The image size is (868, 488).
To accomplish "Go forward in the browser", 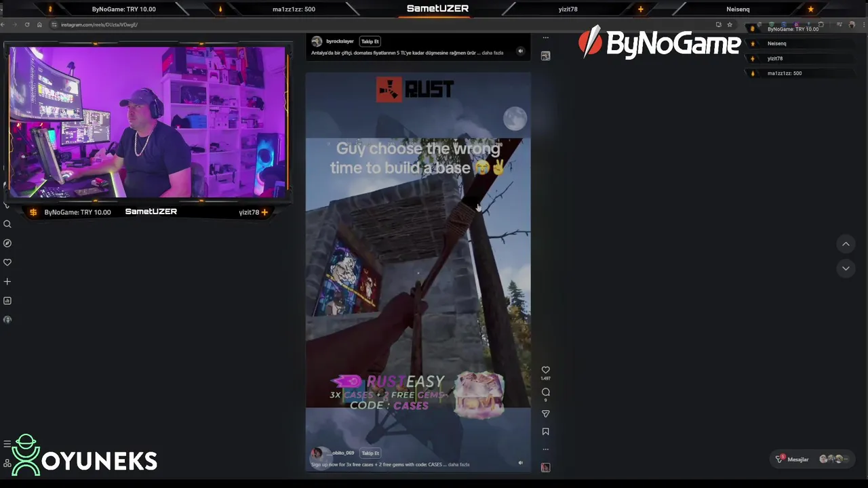I will [14, 24].
